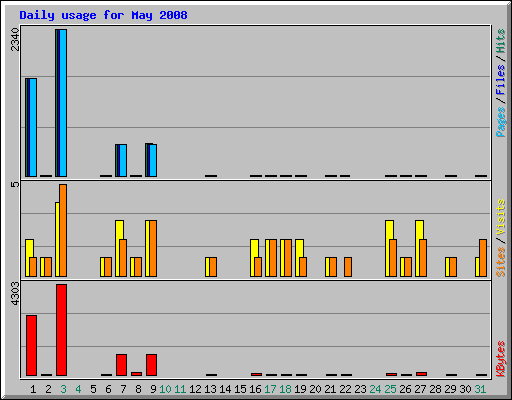Click the cyan Pages bar for day 3
The height and width of the screenshot is (400, 512).
tap(63, 103)
